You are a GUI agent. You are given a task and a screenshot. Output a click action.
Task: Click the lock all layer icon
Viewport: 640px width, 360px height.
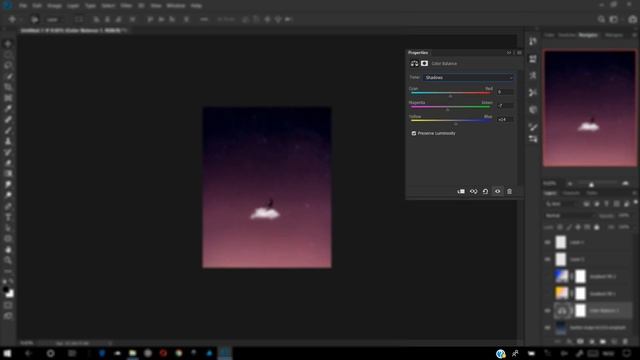click(x=597, y=227)
